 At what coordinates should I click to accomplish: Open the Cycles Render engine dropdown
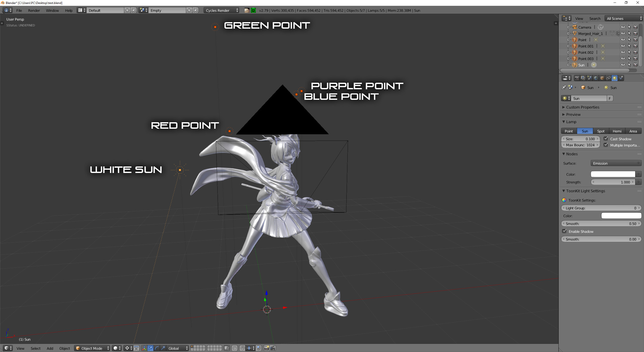click(221, 10)
